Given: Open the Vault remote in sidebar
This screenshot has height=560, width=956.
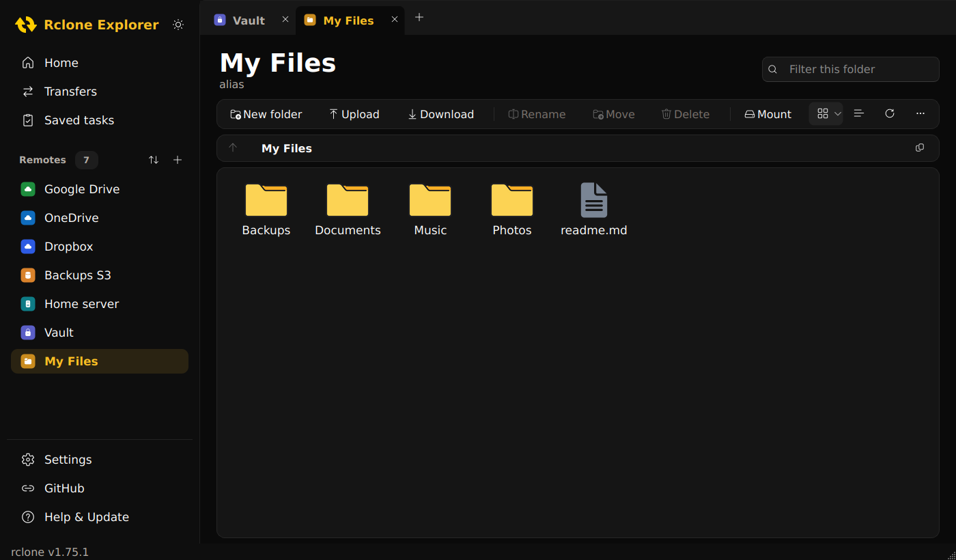Looking at the screenshot, I should coord(100,333).
